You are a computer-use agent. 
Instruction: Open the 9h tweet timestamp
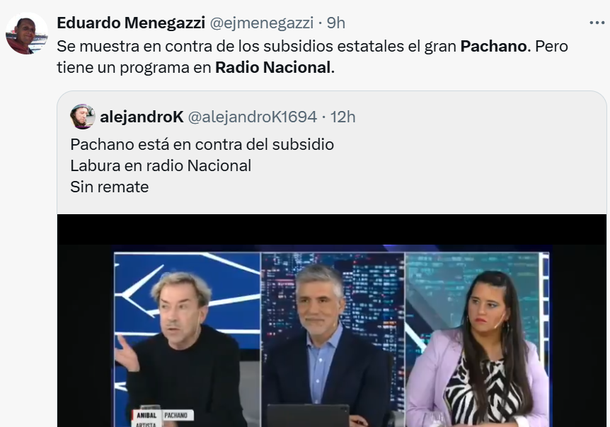pos(336,23)
